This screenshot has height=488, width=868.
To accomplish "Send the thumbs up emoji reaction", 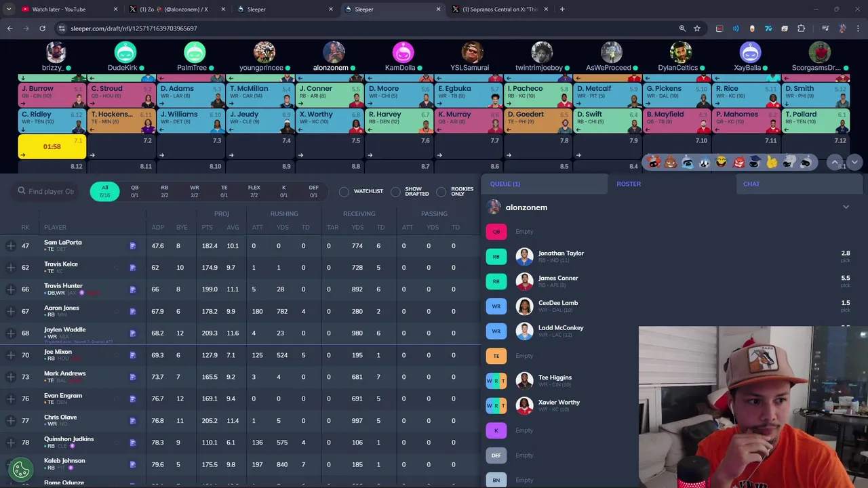I will (x=772, y=163).
